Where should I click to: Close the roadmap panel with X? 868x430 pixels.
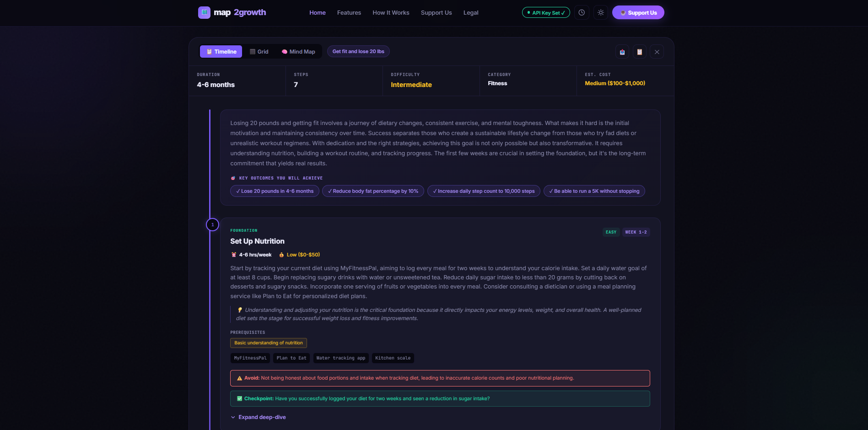pyautogui.click(x=657, y=52)
